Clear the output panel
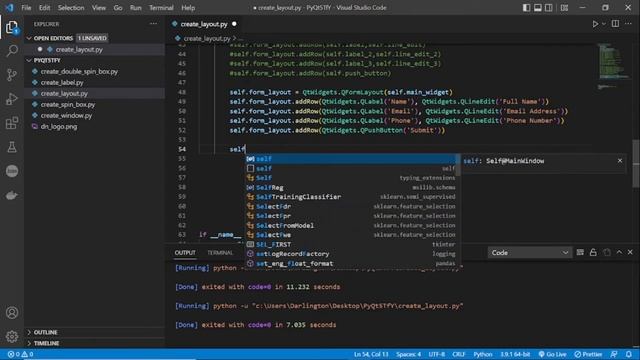The height and width of the screenshot is (360, 640). click(580, 253)
